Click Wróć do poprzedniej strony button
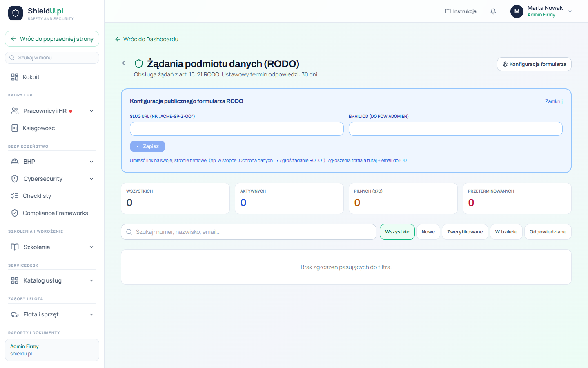Viewport: 588px width, 368px height. [52, 39]
